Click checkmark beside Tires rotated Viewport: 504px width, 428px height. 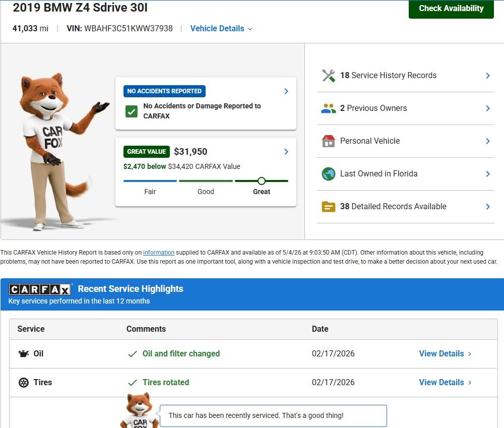(x=133, y=383)
